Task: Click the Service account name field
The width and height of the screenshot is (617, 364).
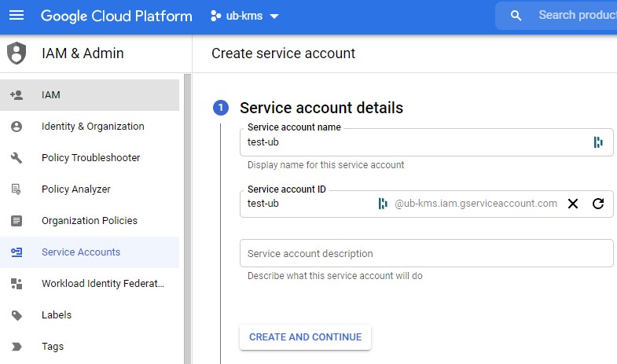Action: point(427,142)
